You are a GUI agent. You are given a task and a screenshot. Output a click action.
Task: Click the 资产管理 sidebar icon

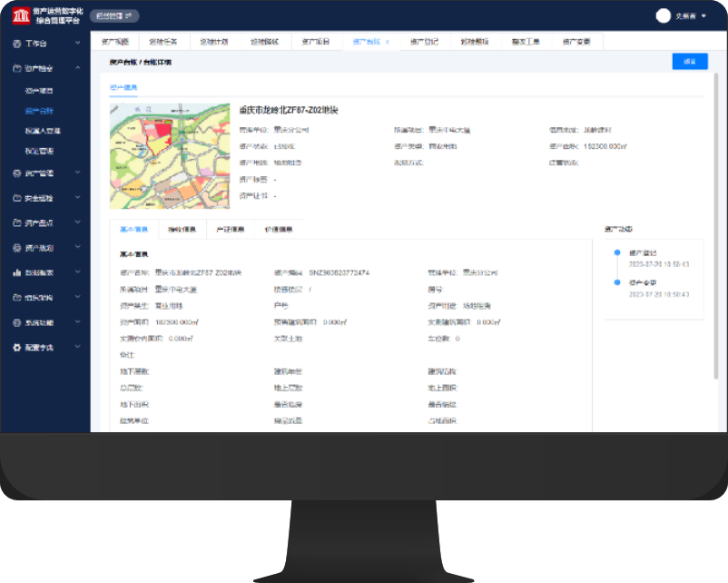pos(16,173)
